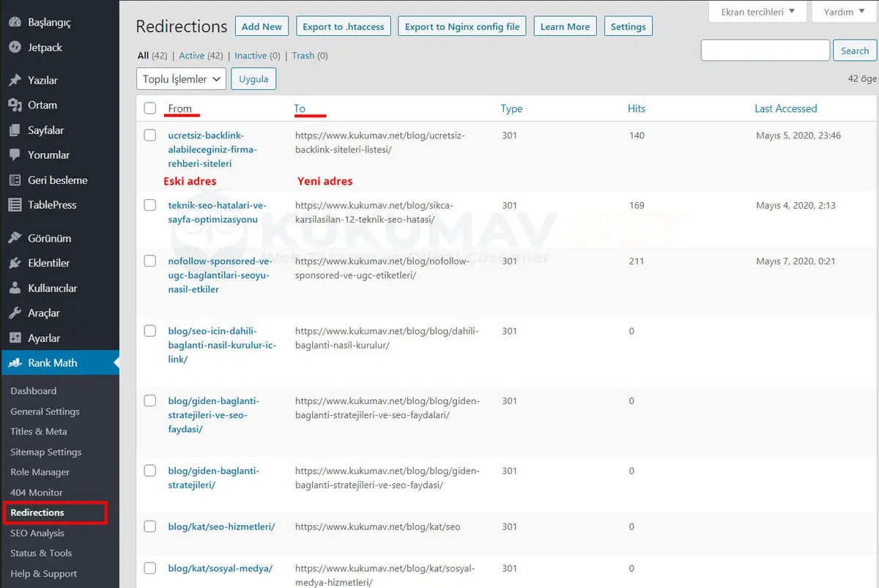Open Titles & Meta submenu item
The image size is (879, 588).
(39, 431)
